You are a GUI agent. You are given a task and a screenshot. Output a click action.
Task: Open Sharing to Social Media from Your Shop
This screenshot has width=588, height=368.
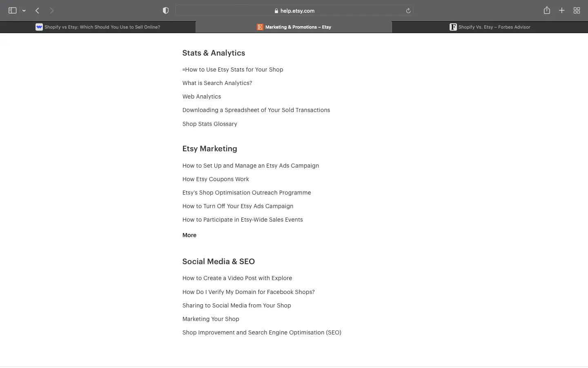click(236, 305)
